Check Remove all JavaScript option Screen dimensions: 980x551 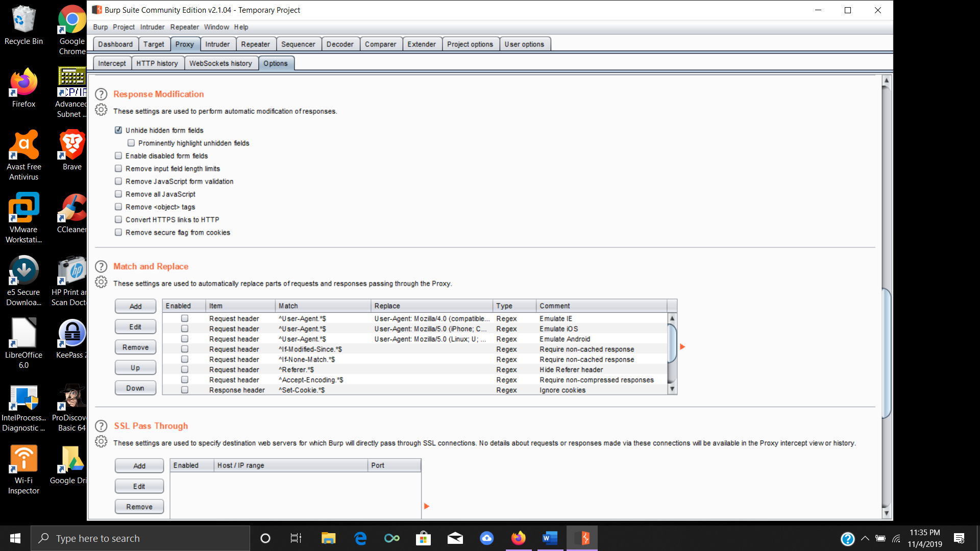tap(118, 194)
